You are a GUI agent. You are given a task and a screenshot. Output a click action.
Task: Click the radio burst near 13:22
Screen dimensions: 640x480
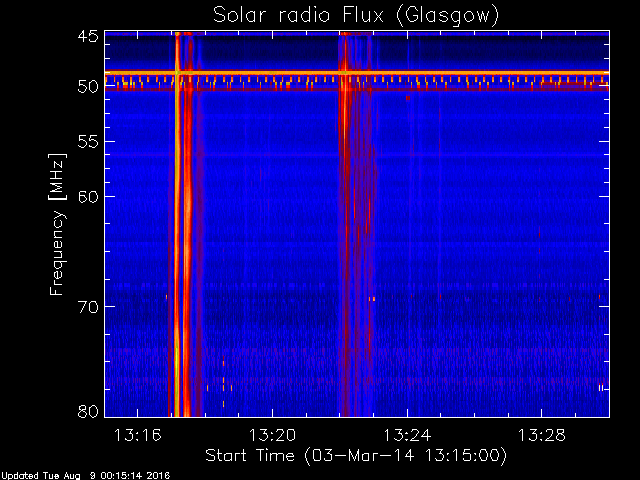(355, 224)
